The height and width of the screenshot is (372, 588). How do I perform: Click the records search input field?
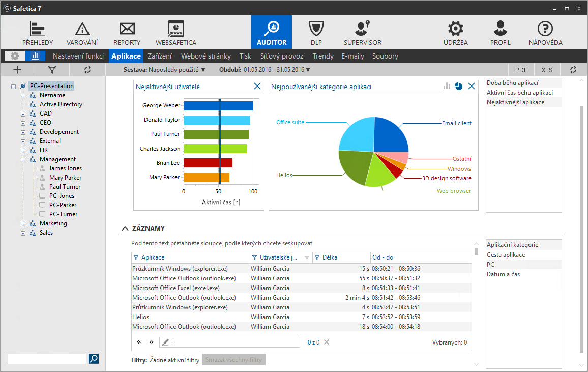pos(229,342)
